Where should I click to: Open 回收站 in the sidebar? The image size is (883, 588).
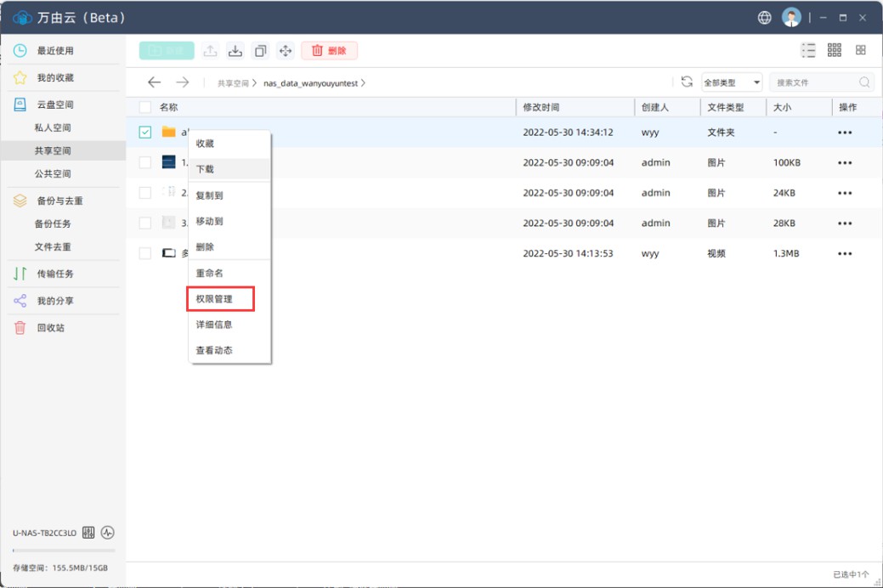pyautogui.click(x=50, y=327)
